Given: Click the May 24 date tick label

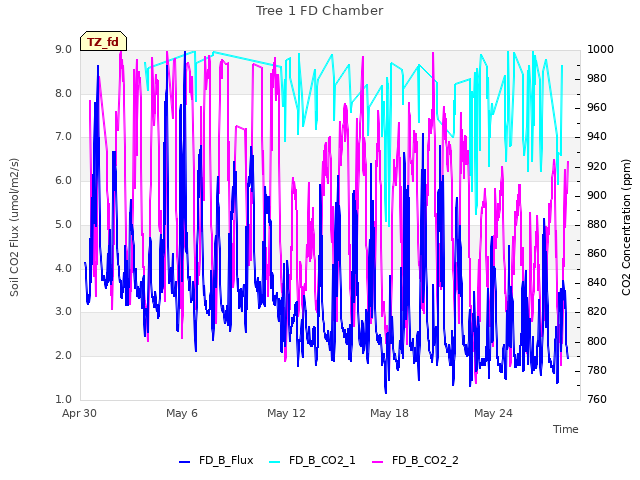Looking at the screenshot, I should point(493,413).
